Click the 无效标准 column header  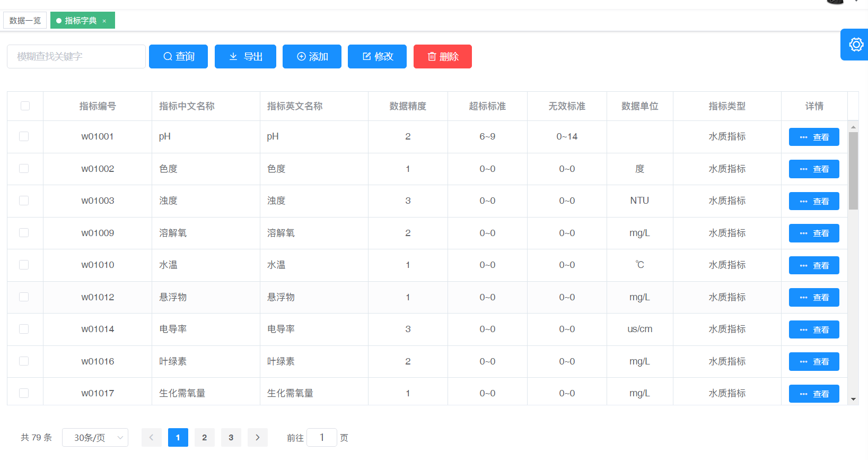[567, 106]
